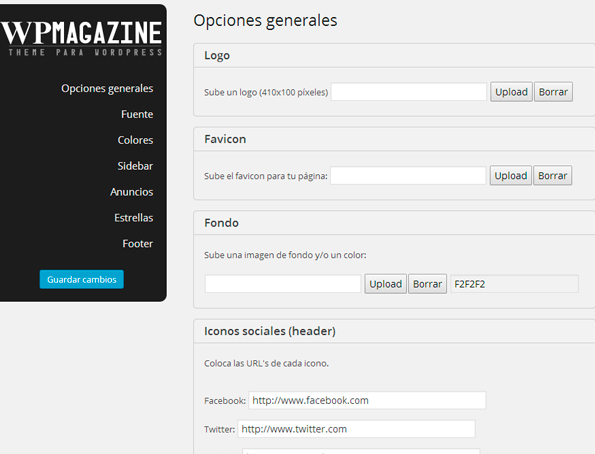Go to the Fuente section
The width and height of the screenshot is (595, 454).
click(x=137, y=114)
